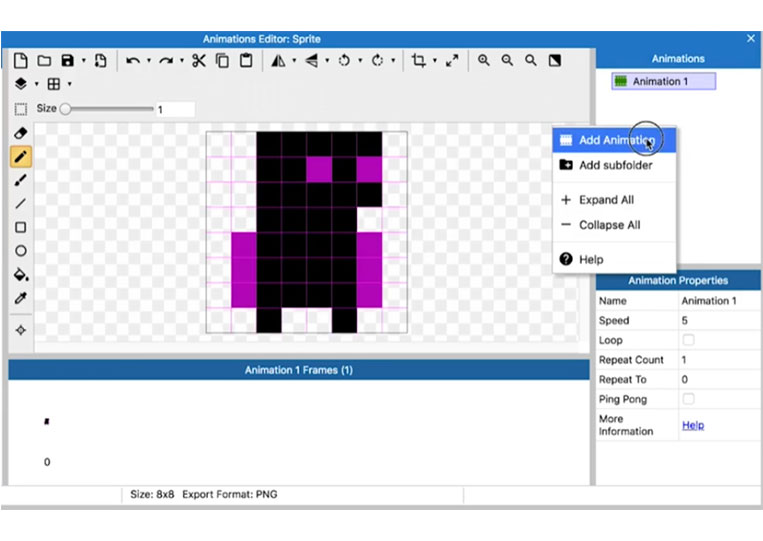This screenshot has width=763, height=541.
Task: Open the grid options dropdown arrow
Action: coord(70,84)
